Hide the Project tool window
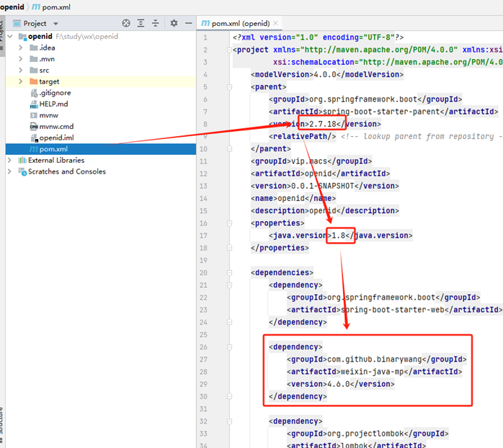Image resolution: width=503 pixels, height=448 pixels. (x=189, y=23)
